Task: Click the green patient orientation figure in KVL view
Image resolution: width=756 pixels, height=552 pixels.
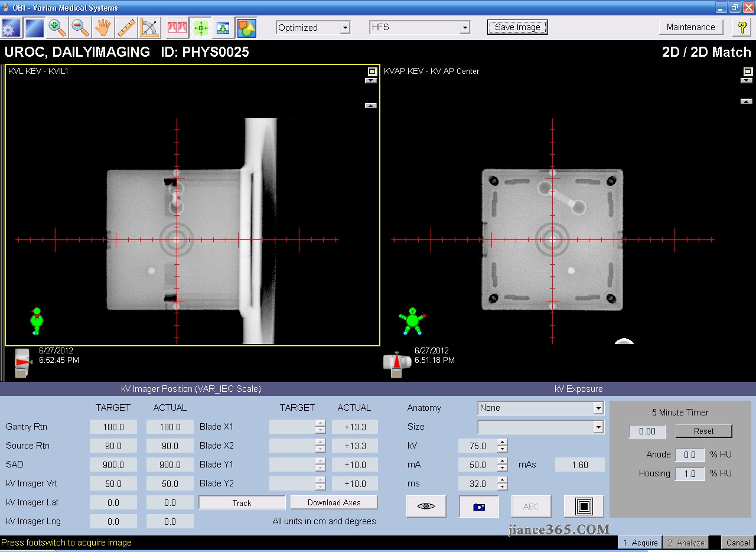Action: 37,320
